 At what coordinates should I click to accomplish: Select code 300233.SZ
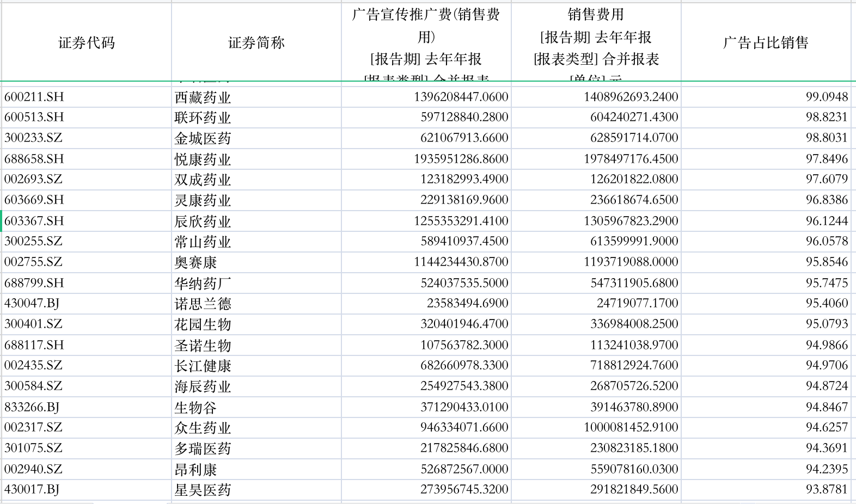point(87,138)
